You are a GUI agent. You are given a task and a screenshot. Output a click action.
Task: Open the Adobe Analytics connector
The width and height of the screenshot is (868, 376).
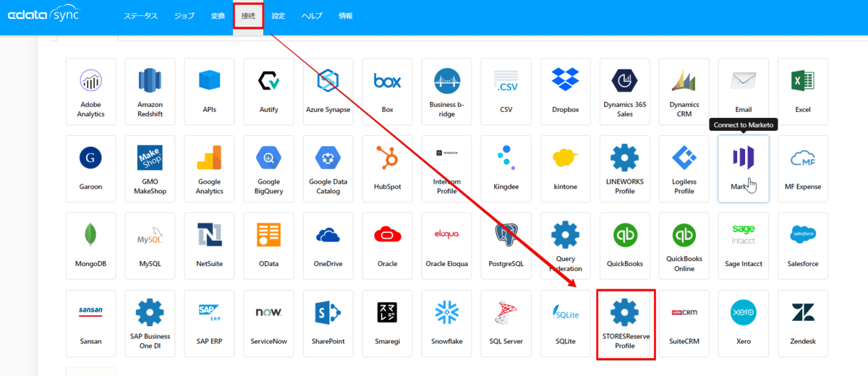click(90, 92)
